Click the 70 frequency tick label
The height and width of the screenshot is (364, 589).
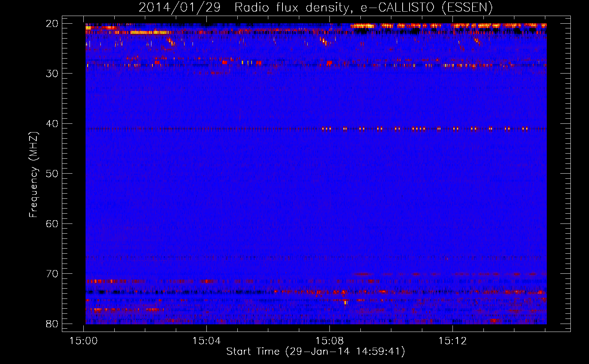pos(52,274)
